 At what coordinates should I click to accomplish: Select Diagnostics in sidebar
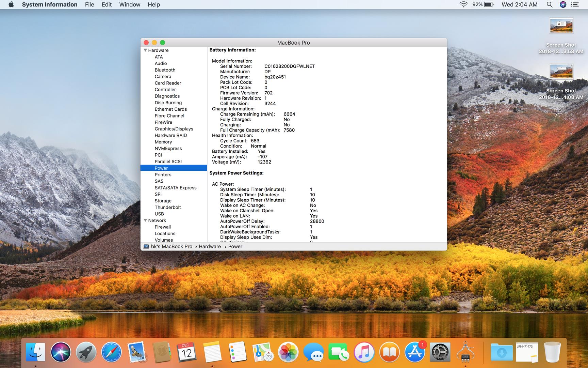click(167, 96)
